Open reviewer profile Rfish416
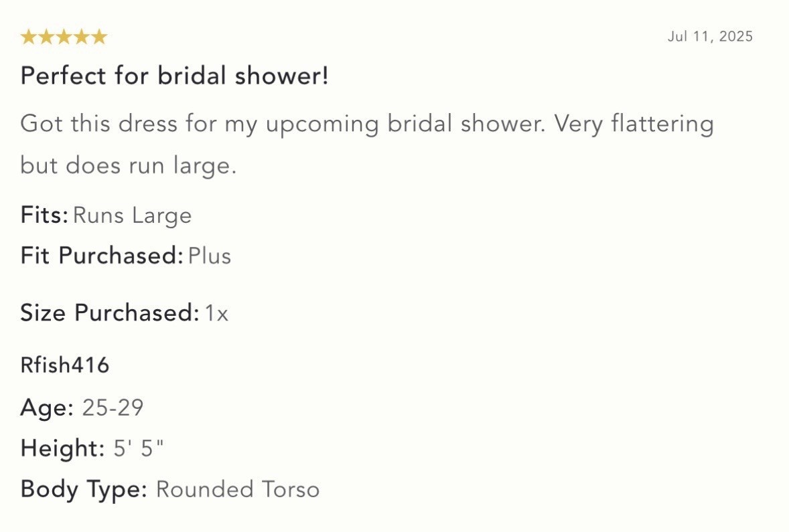Viewport: 789px width, 532px height. pyautogui.click(x=64, y=365)
